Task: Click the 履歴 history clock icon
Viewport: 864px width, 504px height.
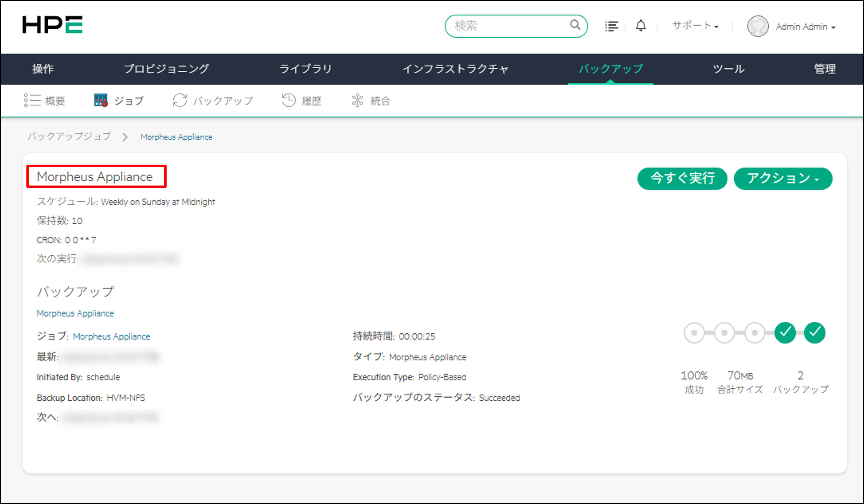Action: 288,100
